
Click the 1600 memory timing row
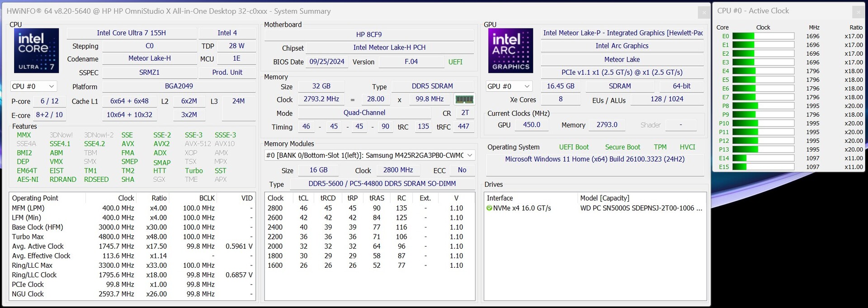click(369, 265)
